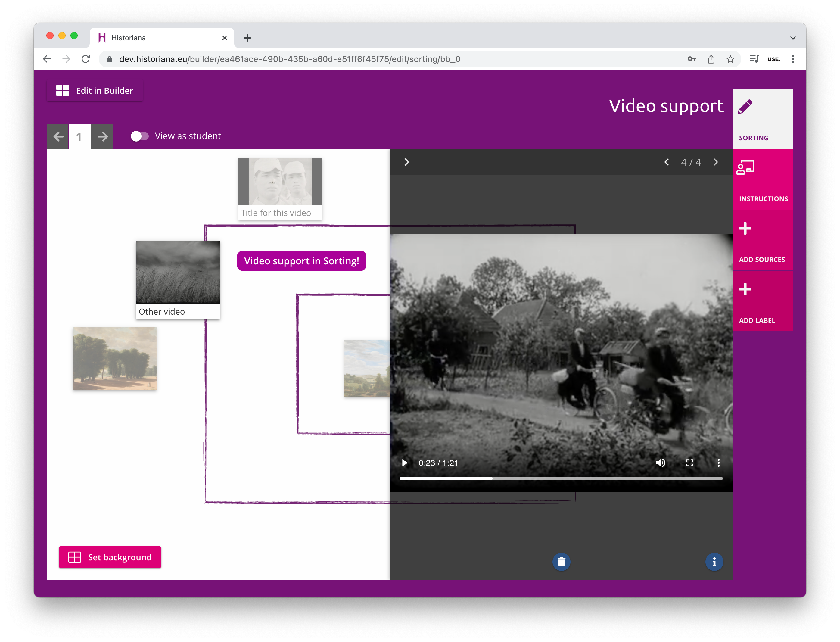
Task: Click the trash delete source icon
Action: point(561,562)
